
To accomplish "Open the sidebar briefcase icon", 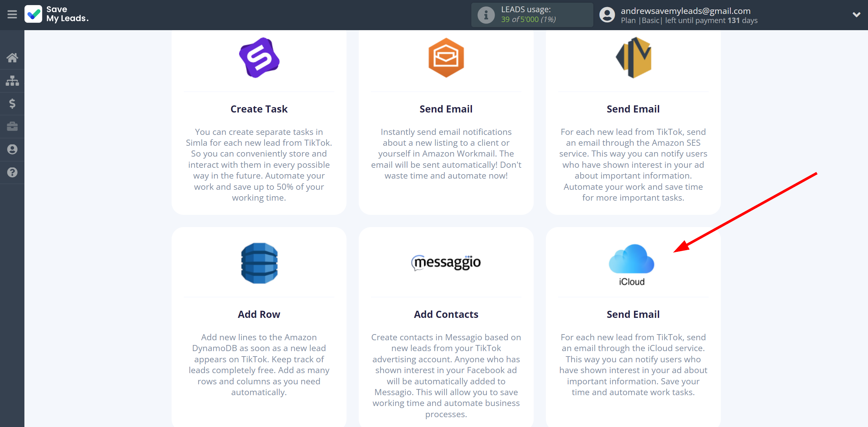I will pyautogui.click(x=12, y=126).
